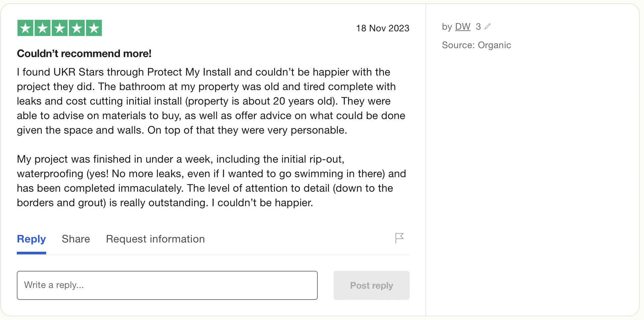Click the paragraph starting "My project was finished"

click(211, 181)
